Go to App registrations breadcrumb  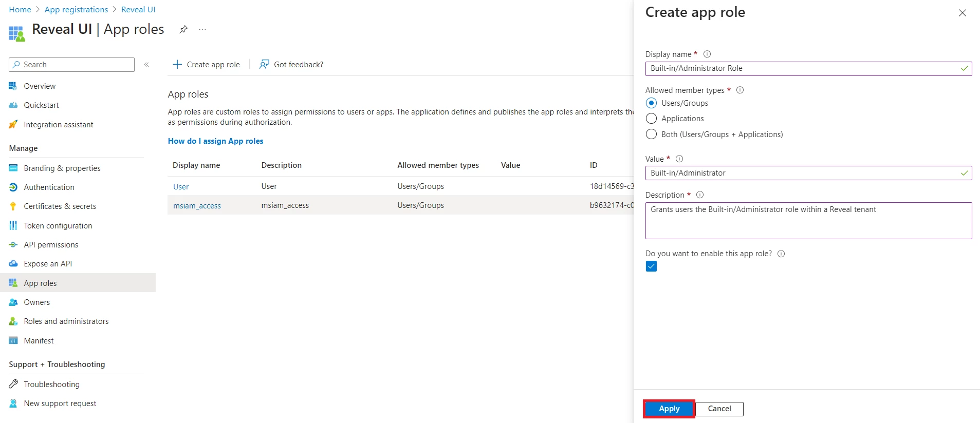pyautogui.click(x=76, y=10)
